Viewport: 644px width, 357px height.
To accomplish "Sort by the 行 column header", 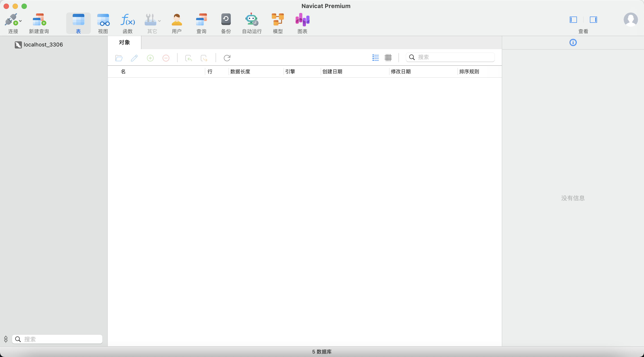I will [210, 72].
